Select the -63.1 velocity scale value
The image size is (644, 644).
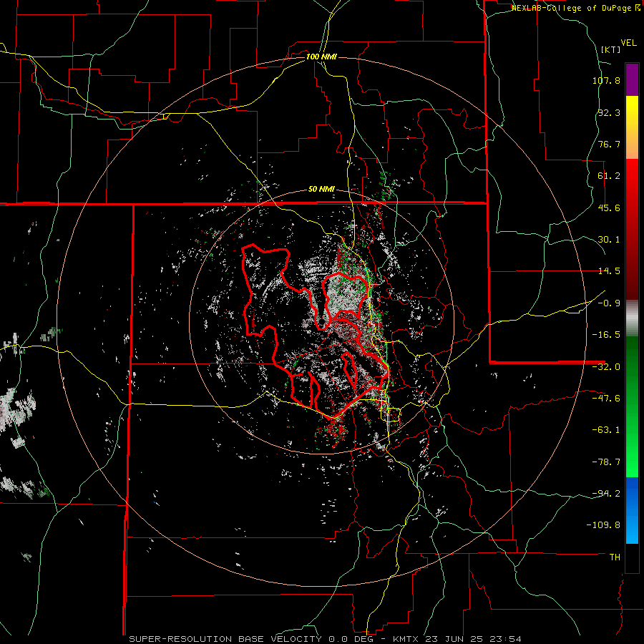(606, 430)
